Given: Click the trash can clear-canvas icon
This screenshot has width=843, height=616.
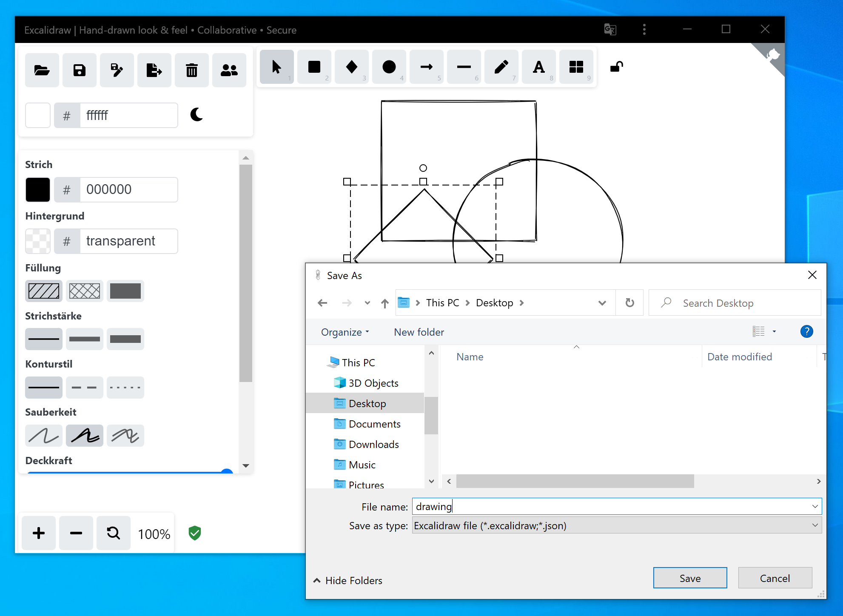Looking at the screenshot, I should (x=192, y=70).
